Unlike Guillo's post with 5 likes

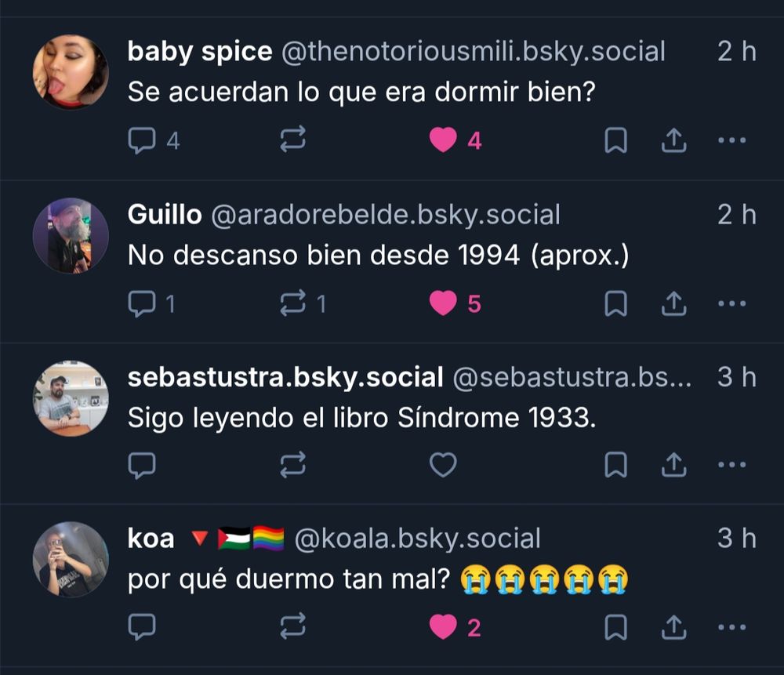(x=455, y=303)
